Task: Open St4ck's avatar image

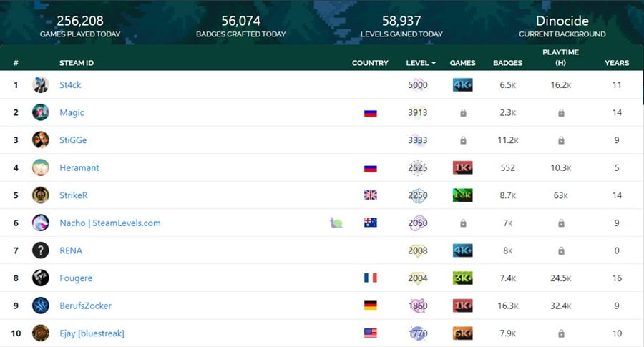Action: coord(41,85)
